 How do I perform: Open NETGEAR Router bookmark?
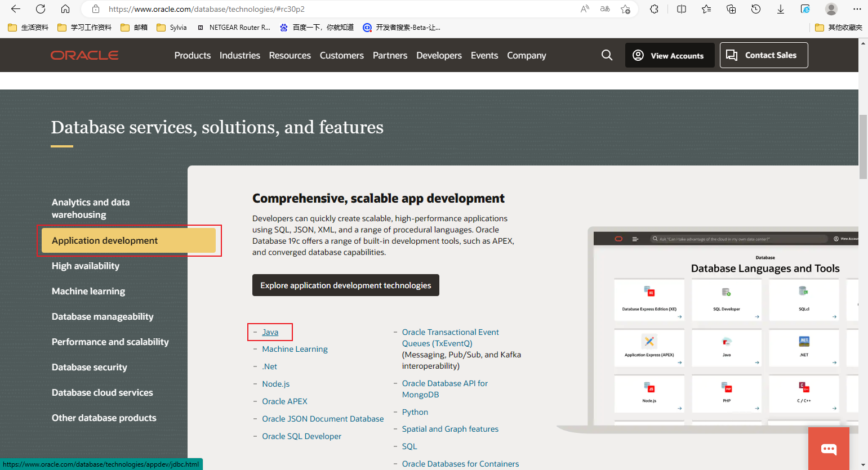pos(233,27)
